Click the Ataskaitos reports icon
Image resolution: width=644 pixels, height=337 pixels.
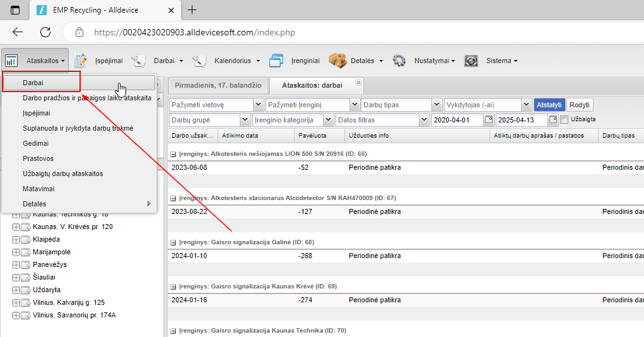pyautogui.click(x=11, y=61)
